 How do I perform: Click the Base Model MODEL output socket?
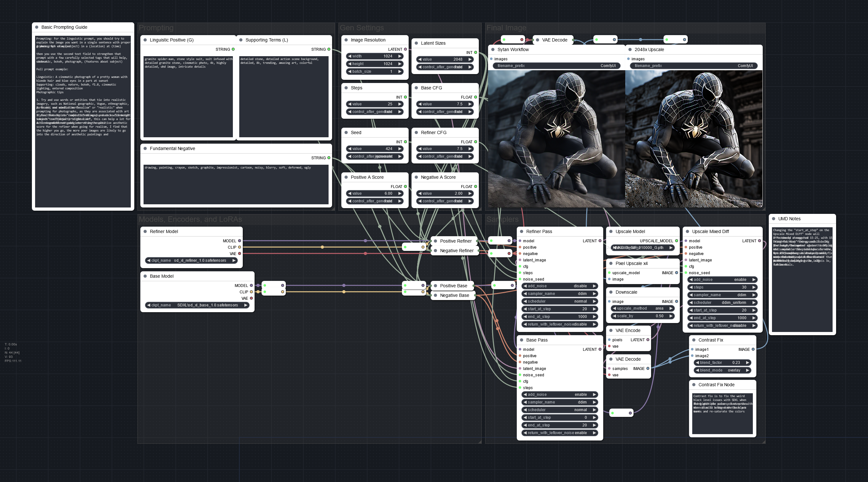point(251,285)
